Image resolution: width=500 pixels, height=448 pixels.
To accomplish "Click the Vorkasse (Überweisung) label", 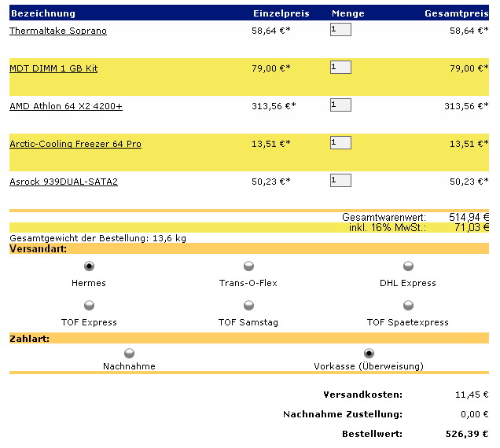I will click(369, 366).
